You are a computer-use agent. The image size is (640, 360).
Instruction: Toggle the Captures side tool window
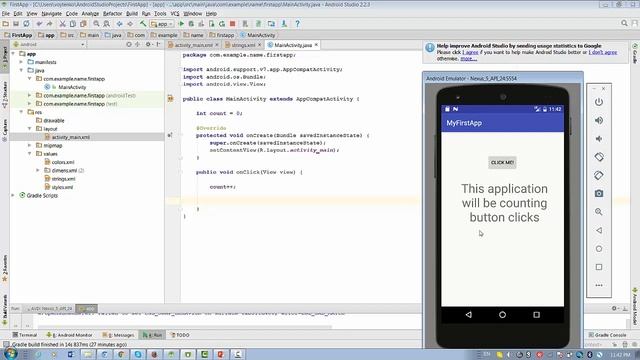click(4, 130)
